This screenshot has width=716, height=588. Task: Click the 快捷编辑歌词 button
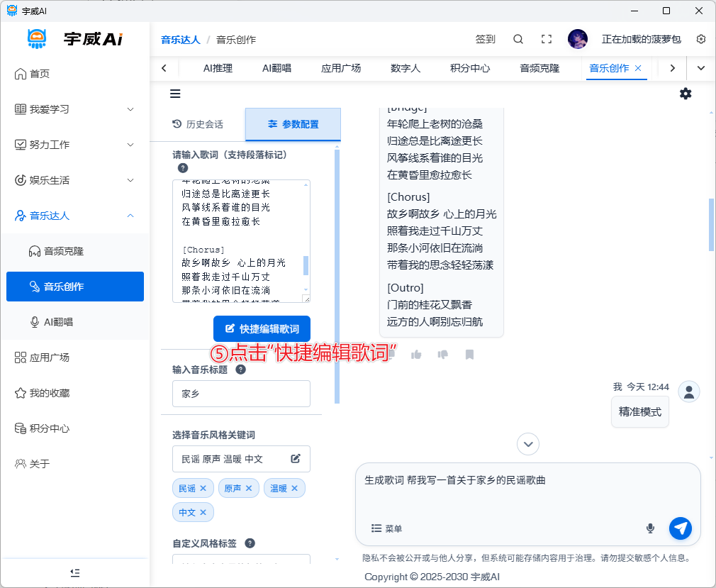pyautogui.click(x=262, y=329)
